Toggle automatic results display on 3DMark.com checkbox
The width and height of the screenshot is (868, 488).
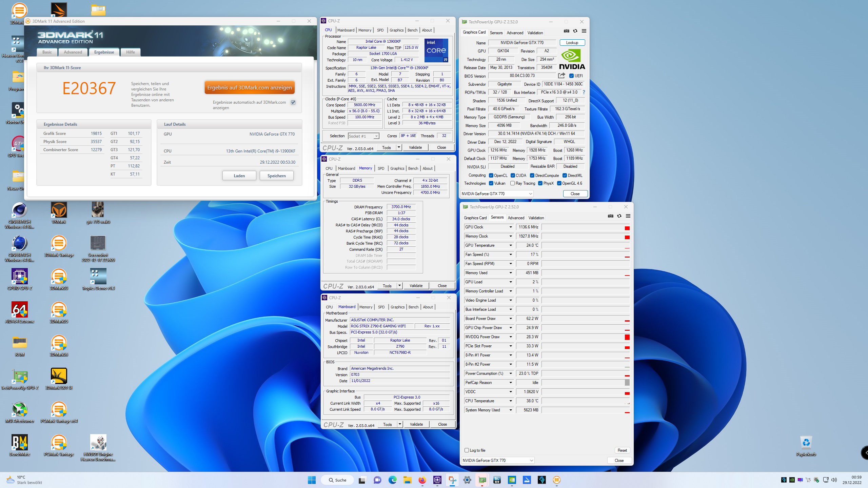[x=293, y=102]
